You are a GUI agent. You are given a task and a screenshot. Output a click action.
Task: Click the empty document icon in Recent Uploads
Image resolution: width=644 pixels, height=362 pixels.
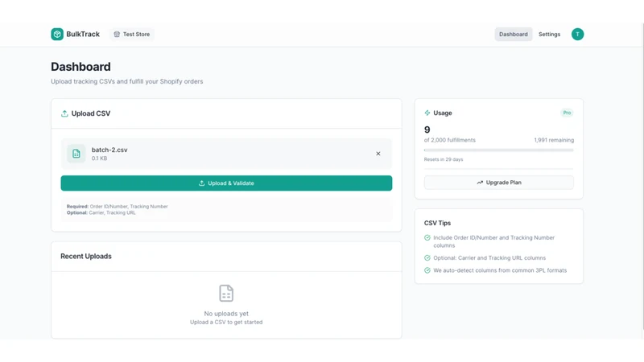click(226, 293)
